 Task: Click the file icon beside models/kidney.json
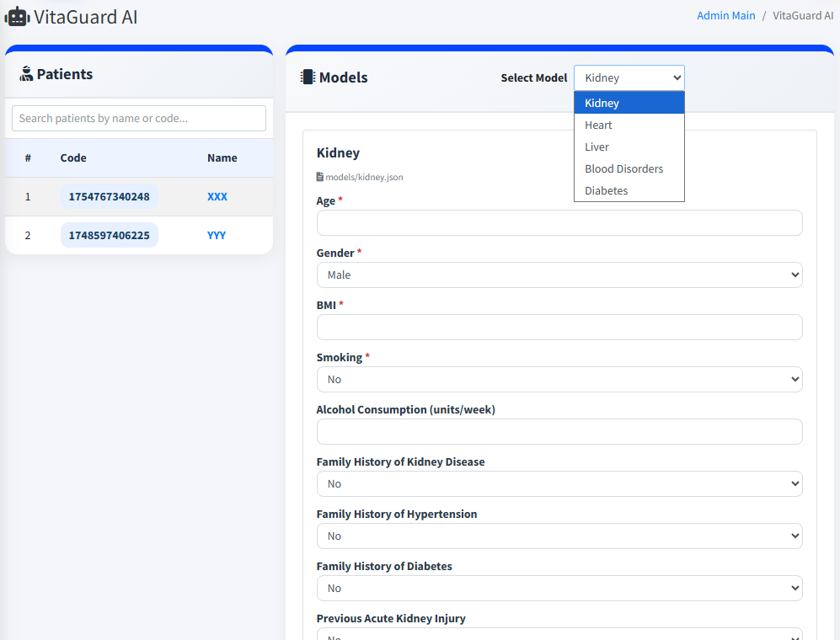pos(320,177)
